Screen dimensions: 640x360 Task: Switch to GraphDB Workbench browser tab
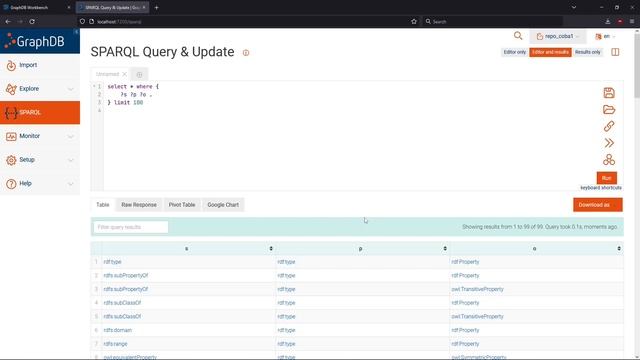(37, 7)
